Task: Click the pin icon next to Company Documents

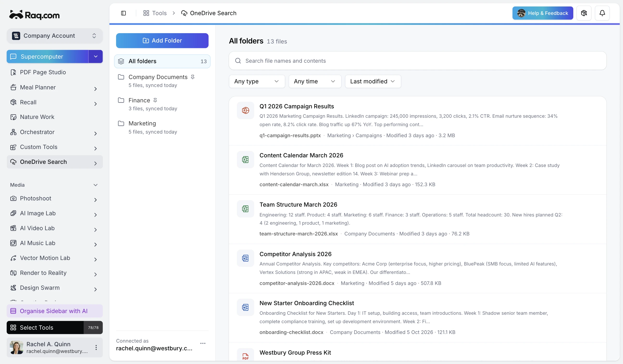Action: click(x=193, y=77)
